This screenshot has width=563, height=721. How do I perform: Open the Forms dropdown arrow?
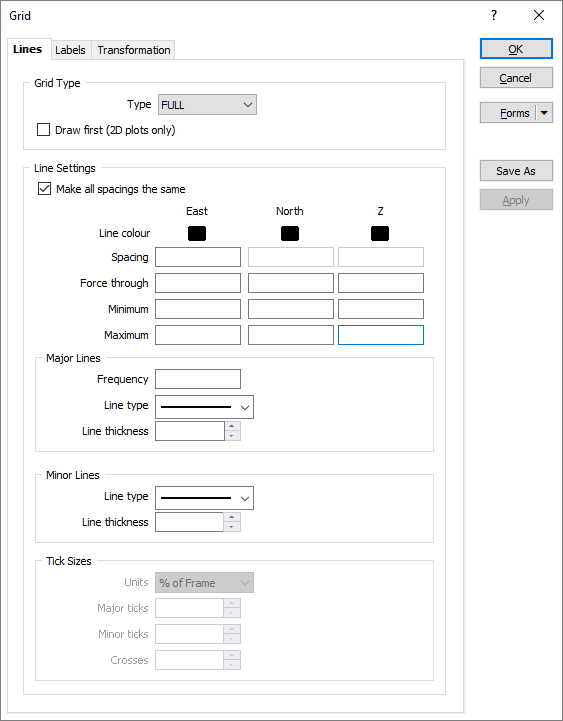pos(544,113)
